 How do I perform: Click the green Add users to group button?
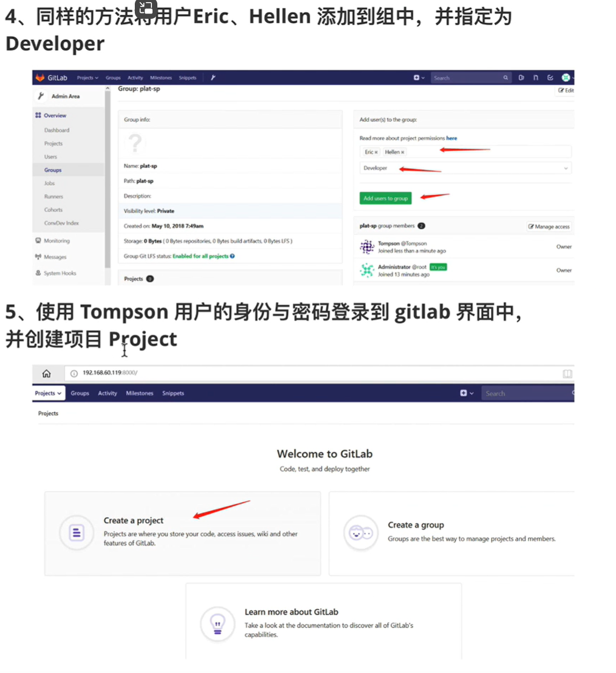click(x=386, y=198)
